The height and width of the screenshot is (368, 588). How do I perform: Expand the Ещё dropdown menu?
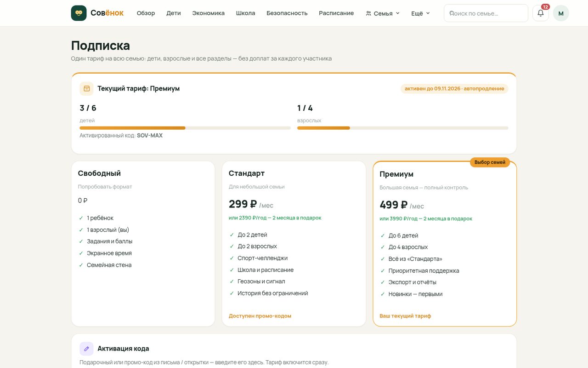tap(420, 13)
